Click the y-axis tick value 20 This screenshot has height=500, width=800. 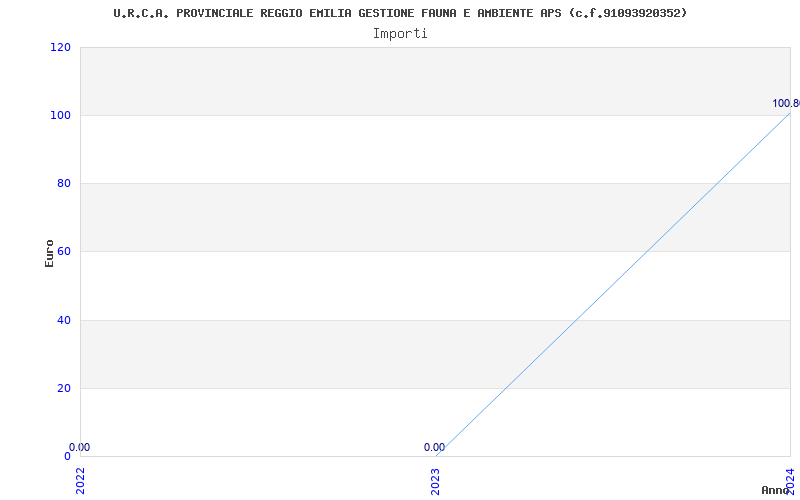64,388
